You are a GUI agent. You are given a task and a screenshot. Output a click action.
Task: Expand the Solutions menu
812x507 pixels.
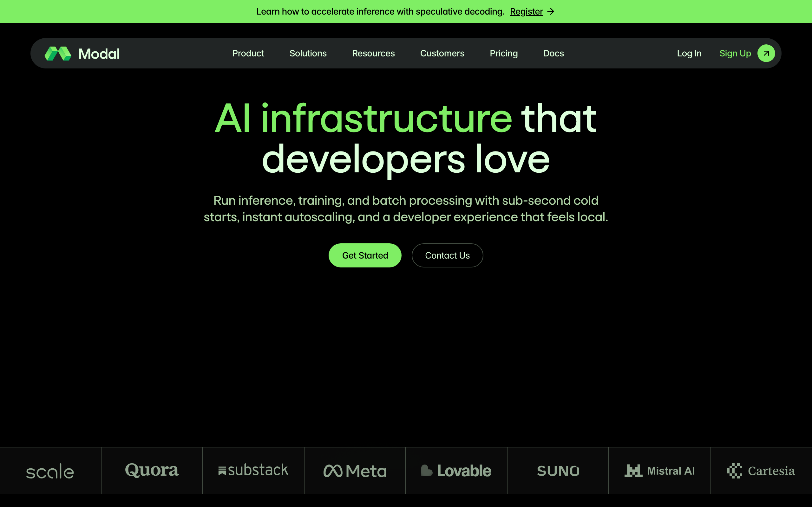[308, 53]
